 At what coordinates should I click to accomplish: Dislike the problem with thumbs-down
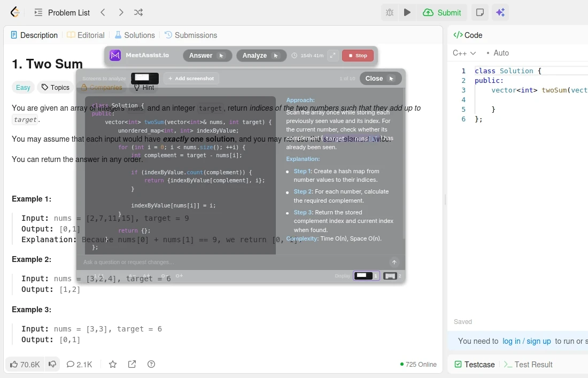pos(52,364)
